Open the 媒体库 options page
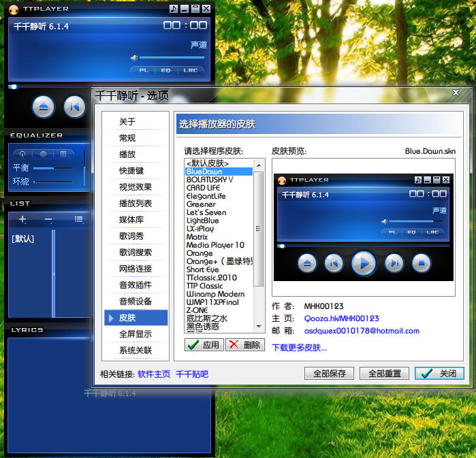476x458 pixels. [136, 220]
